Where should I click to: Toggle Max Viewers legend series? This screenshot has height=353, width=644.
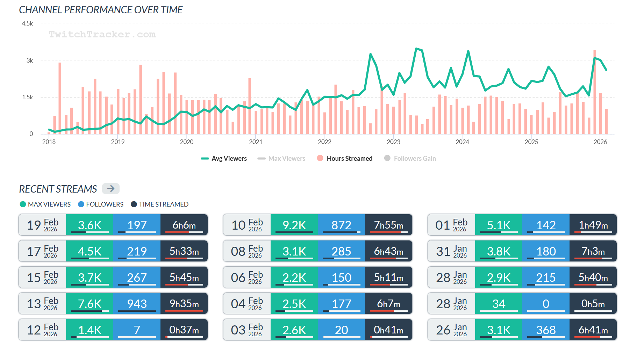tap(281, 159)
